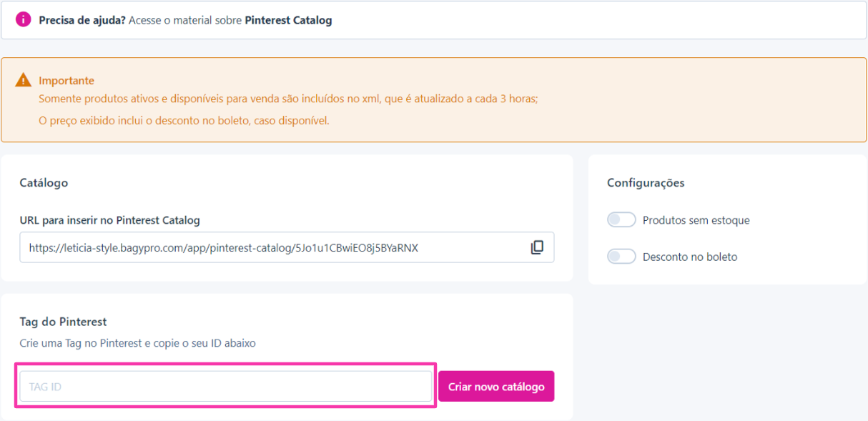Enable the Produtos sem estoque toggle
This screenshot has width=868, height=421.
tap(621, 220)
